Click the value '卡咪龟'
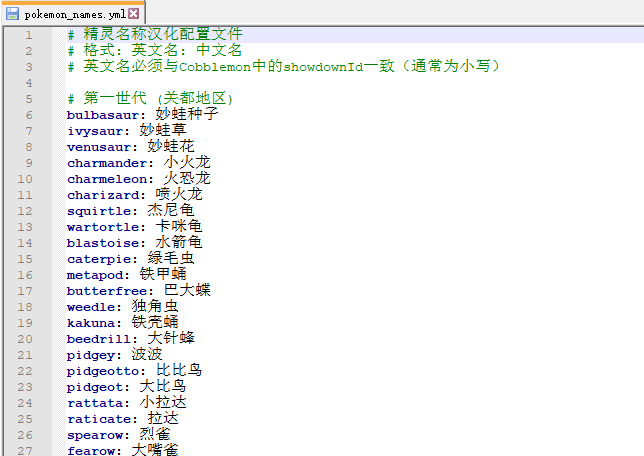This screenshot has width=644, height=456. click(179, 226)
